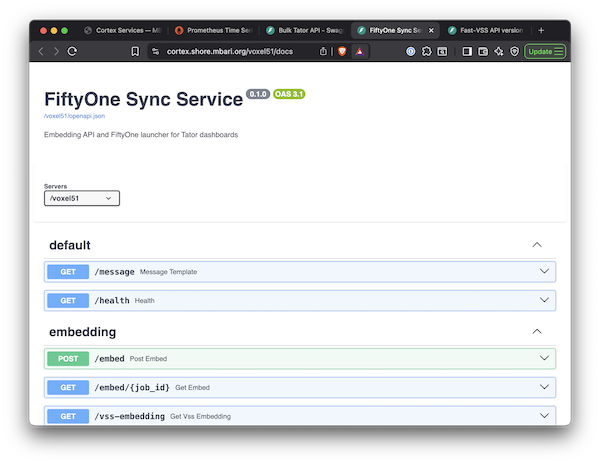Open the Servers /voxel51 dropdown
This screenshot has width=600, height=464.
82,198
